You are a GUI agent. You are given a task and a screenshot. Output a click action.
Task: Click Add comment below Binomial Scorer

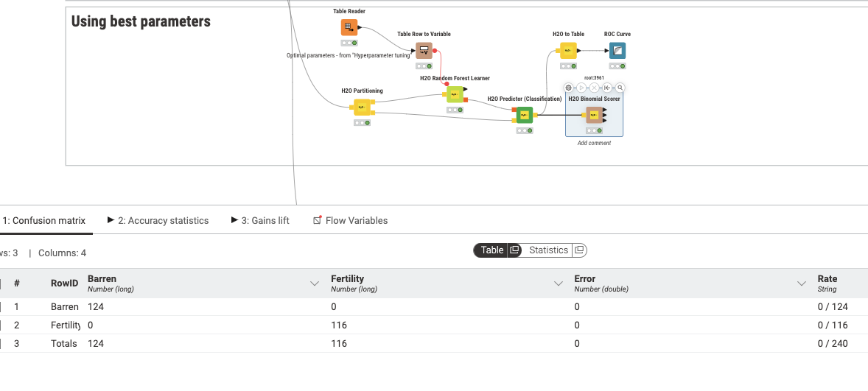pos(594,144)
